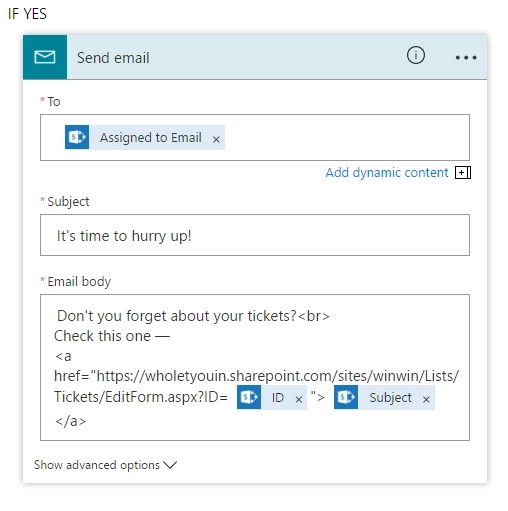Open the three-dots action menu
508x511 pixels.
point(466,58)
